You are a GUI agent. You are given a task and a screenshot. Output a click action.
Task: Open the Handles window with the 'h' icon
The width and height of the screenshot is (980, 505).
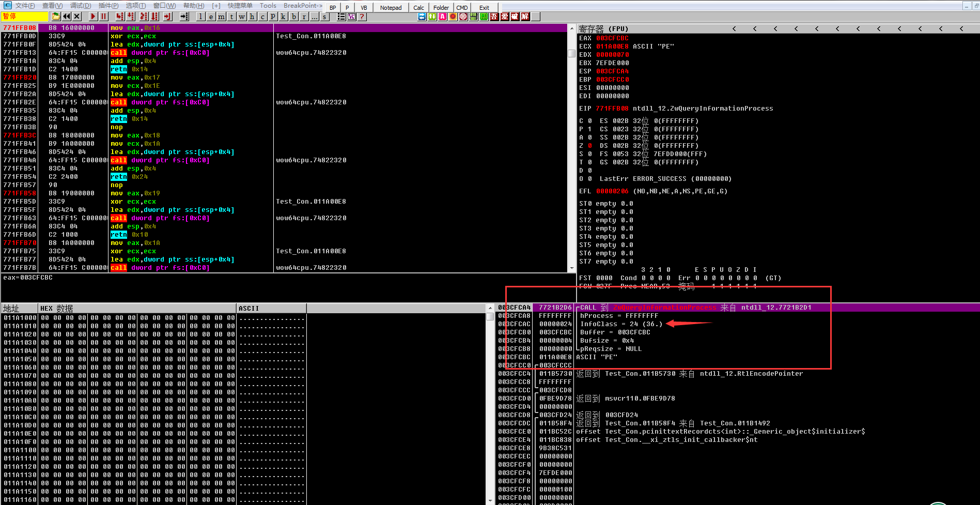pyautogui.click(x=252, y=17)
